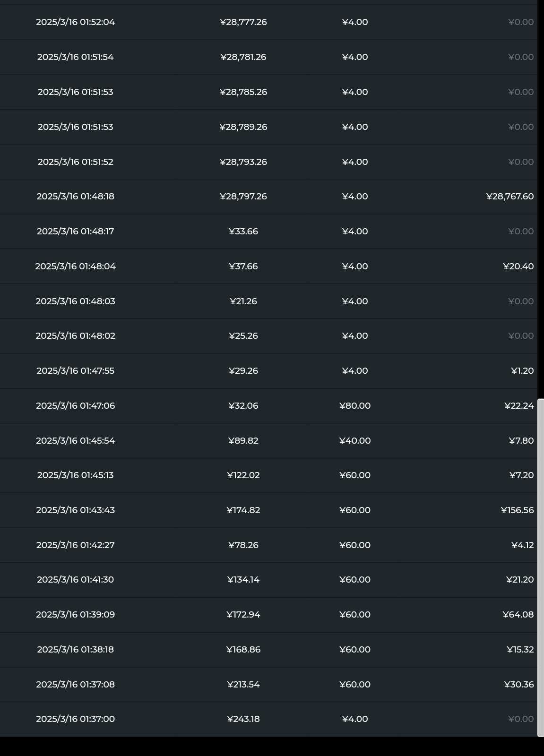Click the ¥20.40 payout value
This screenshot has width=544, height=756.
point(518,266)
